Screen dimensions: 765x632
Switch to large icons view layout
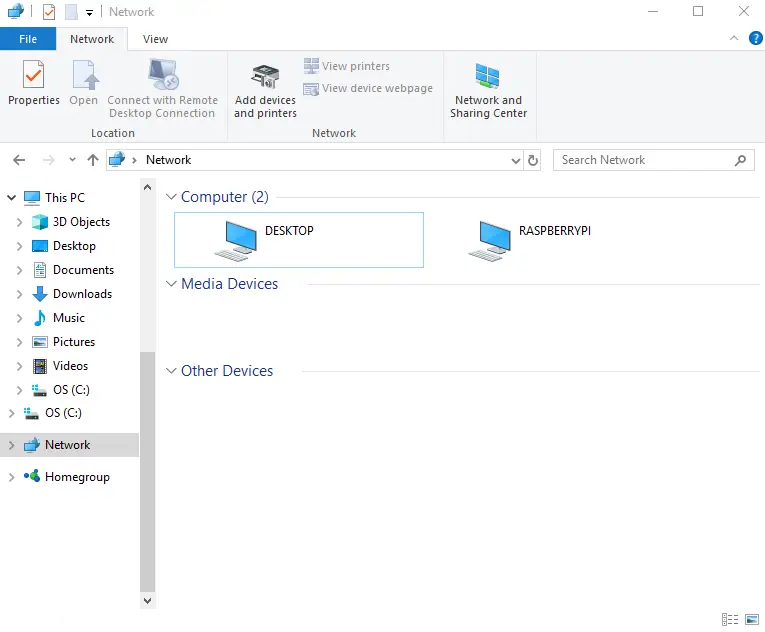click(x=752, y=619)
